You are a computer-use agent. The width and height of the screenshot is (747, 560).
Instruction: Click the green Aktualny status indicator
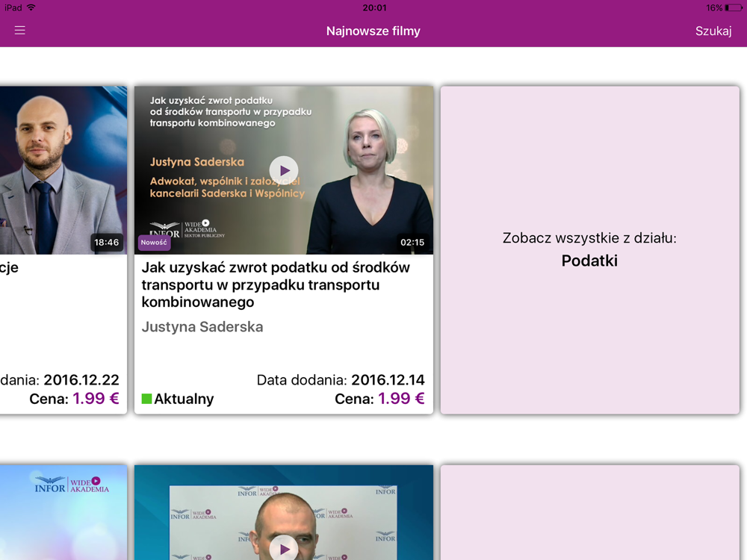pos(146,399)
